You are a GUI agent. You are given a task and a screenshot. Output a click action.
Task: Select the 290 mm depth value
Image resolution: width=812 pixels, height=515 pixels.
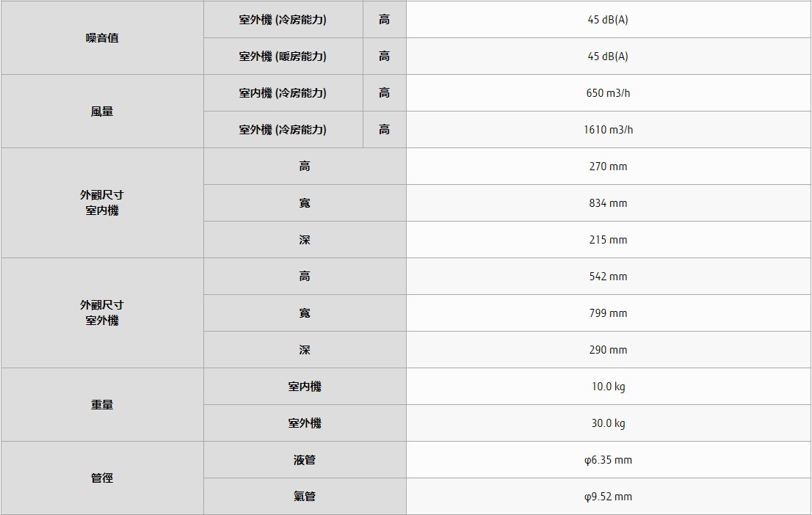click(x=608, y=350)
